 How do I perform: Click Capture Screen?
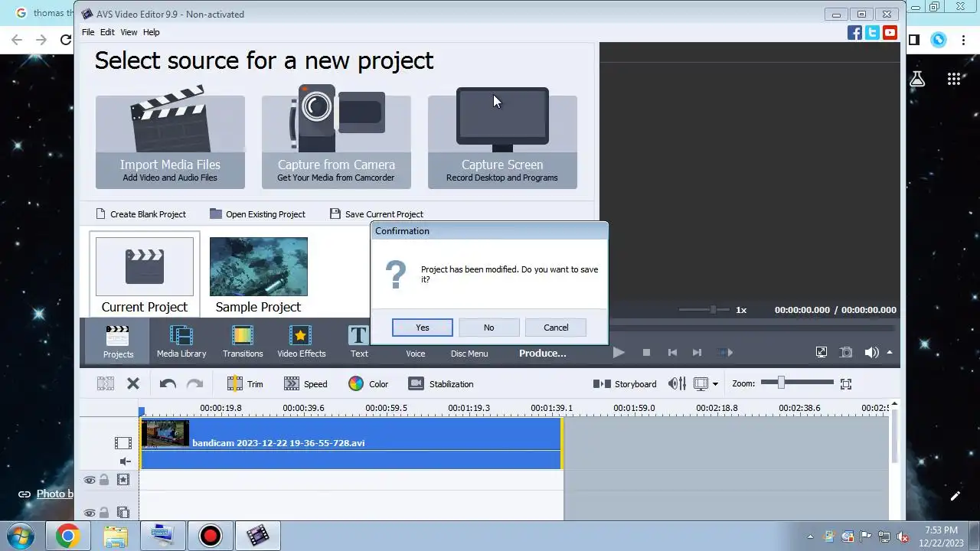coord(502,138)
